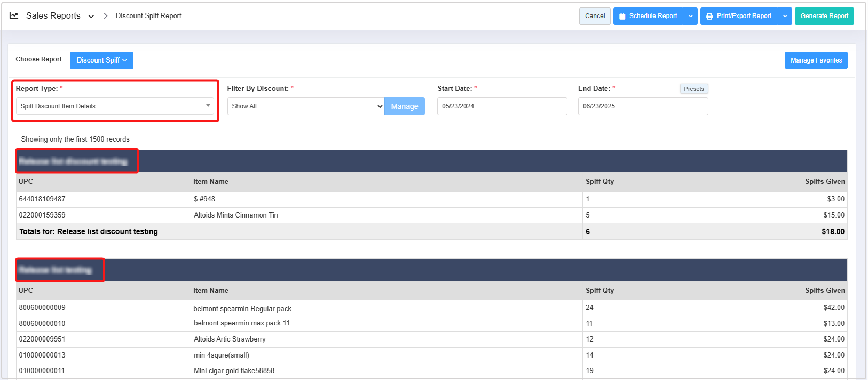Viewport: 868px width, 380px height.
Task: Open the date Presets button
Action: (x=693, y=89)
